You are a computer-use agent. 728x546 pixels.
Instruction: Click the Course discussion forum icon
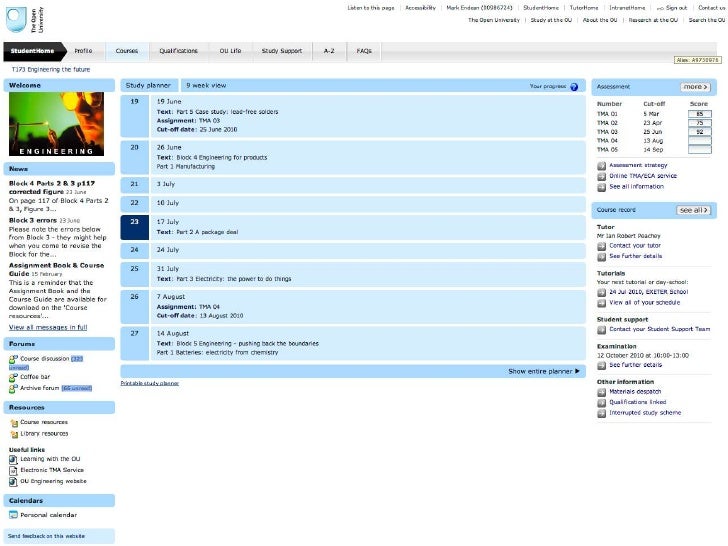(x=13, y=358)
